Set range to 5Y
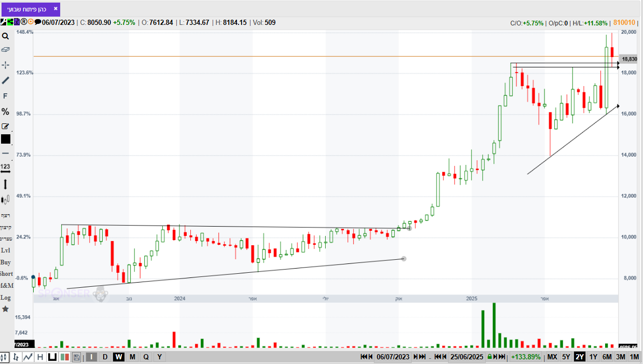Screen dimensions: 643x364 click(566, 357)
